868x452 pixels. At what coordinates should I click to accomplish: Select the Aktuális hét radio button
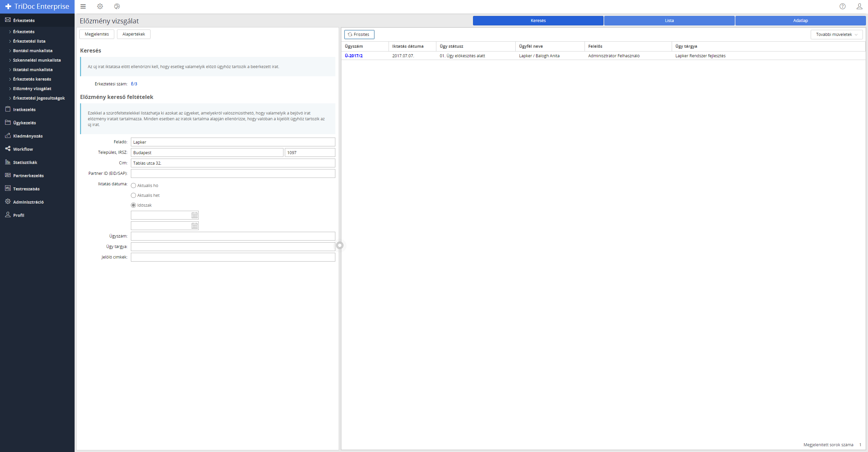pyautogui.click(x=134, y=196)
